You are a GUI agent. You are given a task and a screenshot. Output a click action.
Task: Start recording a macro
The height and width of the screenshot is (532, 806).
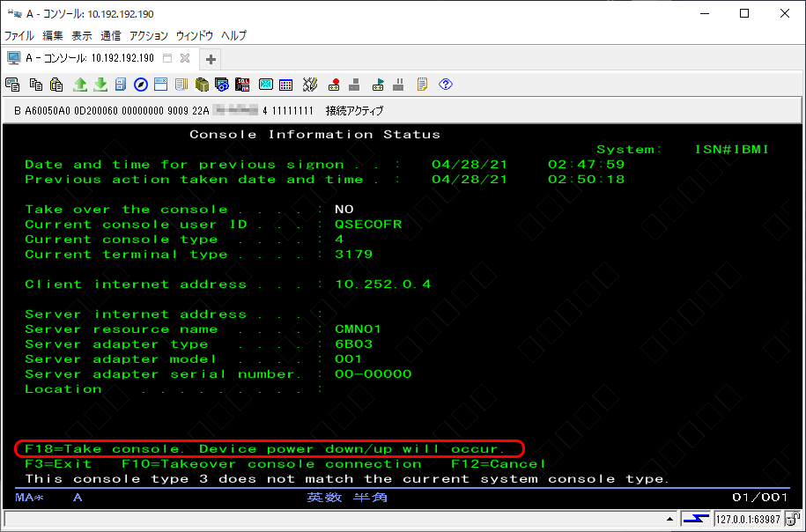pyautogui.click(x=335, y=84)
